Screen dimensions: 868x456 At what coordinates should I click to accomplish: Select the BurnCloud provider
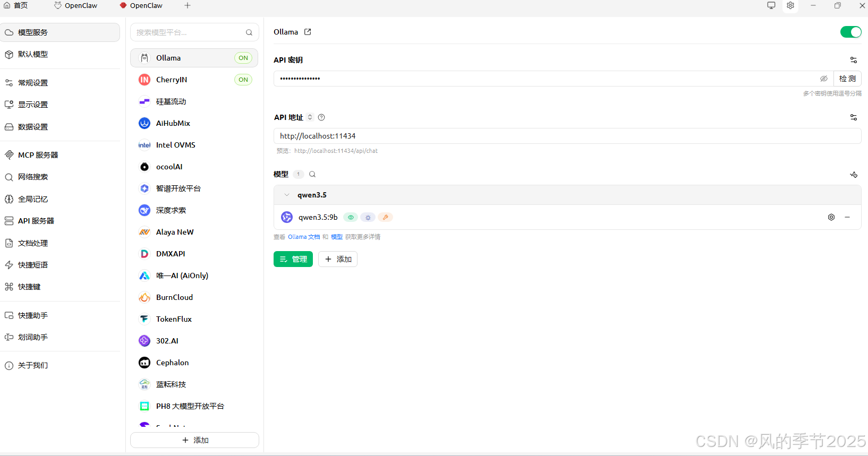194,297
